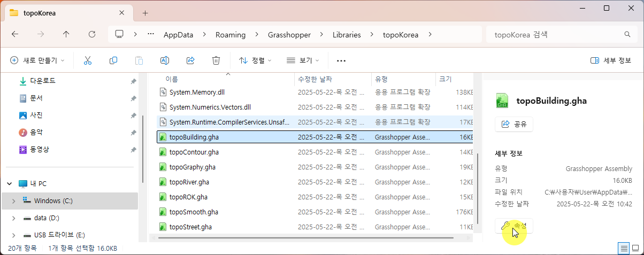This screenshot has width=644, height=255.
Task: Click the Rename icon in toolbar
Action: point(165,60)
